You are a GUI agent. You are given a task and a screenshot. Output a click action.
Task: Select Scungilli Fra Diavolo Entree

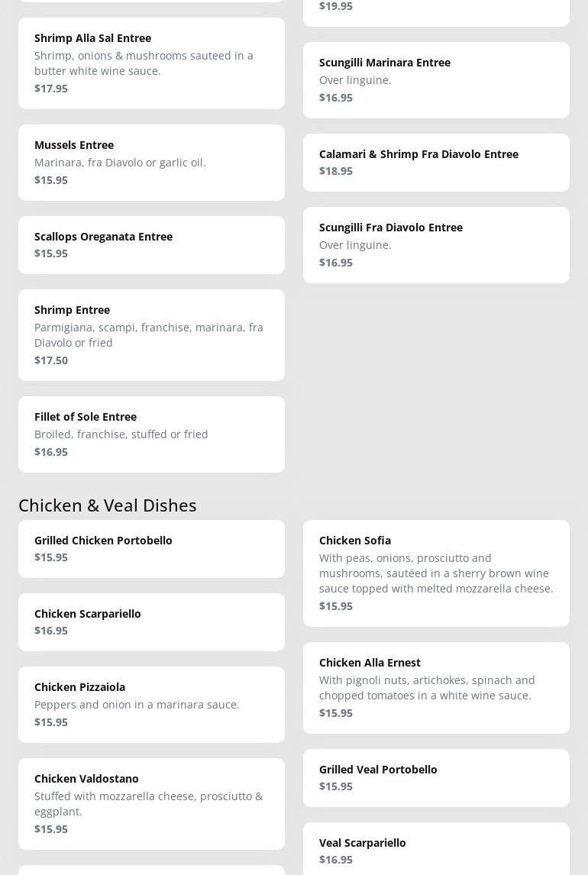tap(436, 244)
